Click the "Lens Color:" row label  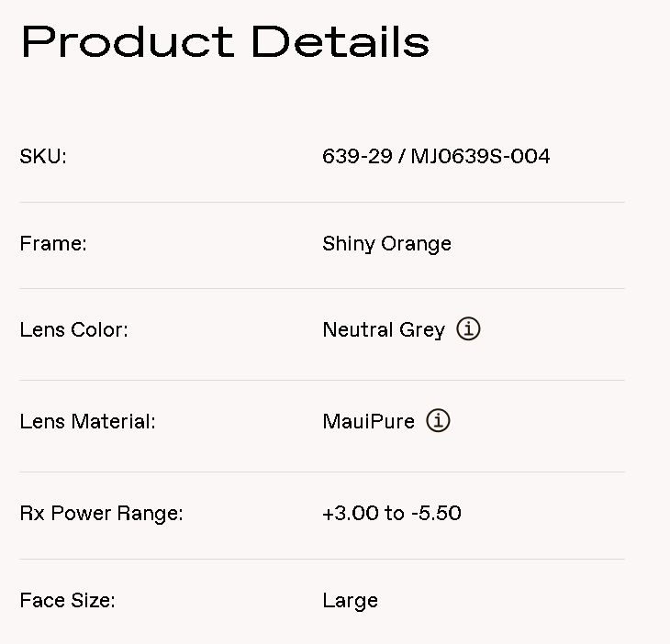tap(73, 330)
